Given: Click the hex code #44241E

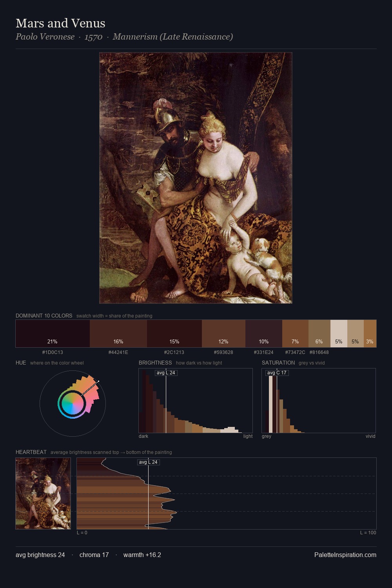Looking at the screenshot, I should [x=118, y=352].
